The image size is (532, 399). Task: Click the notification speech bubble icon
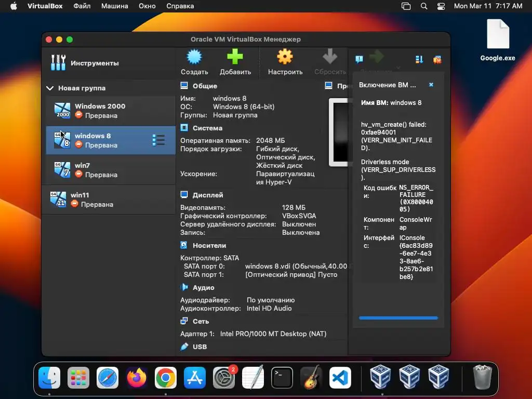pyautogui.click(x=359, y=59)
